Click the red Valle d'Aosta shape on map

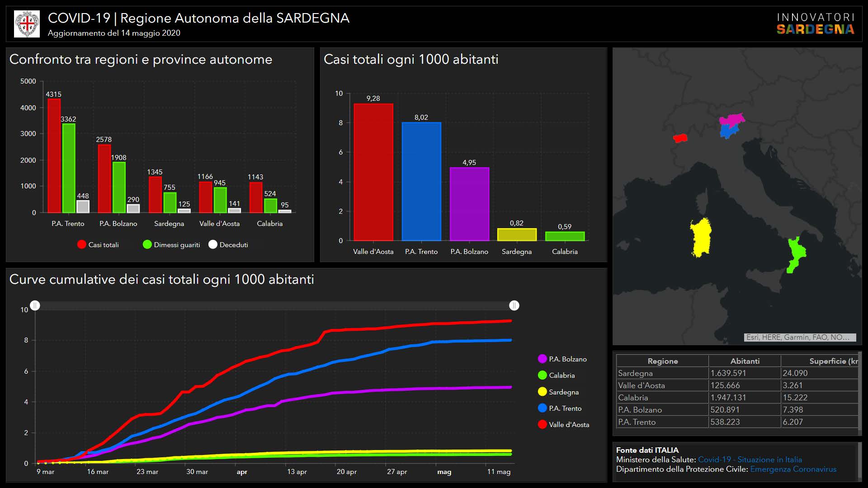point(680,138)
